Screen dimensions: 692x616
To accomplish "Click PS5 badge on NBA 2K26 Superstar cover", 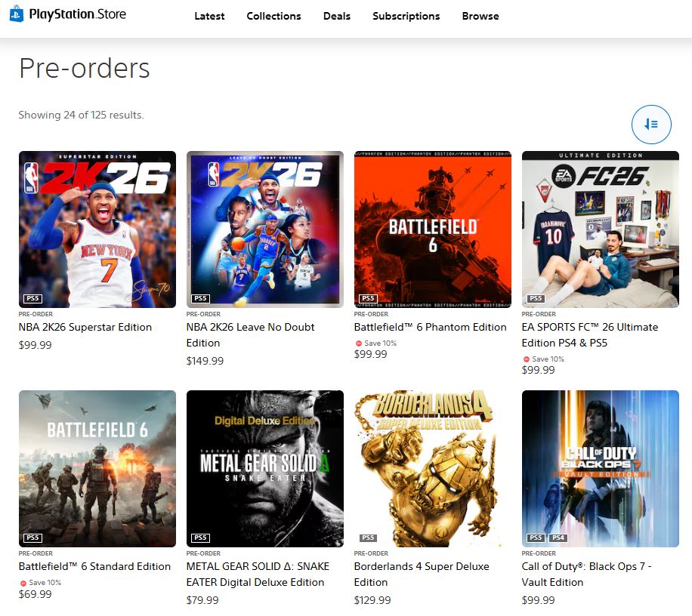I will pos(32,298).
